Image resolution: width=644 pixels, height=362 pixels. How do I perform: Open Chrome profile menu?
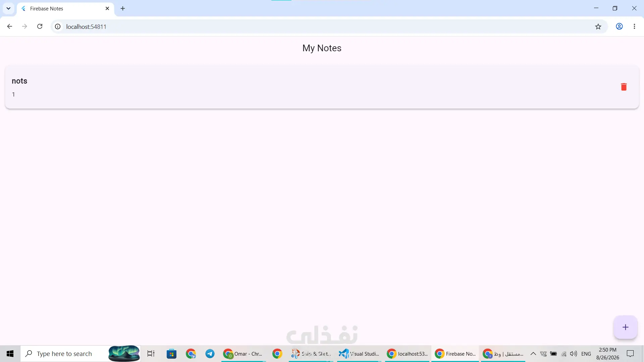619,26
